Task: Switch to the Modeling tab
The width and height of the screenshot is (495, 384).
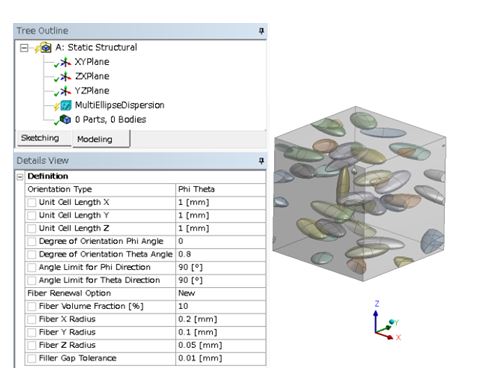Action: coord(95,139)
